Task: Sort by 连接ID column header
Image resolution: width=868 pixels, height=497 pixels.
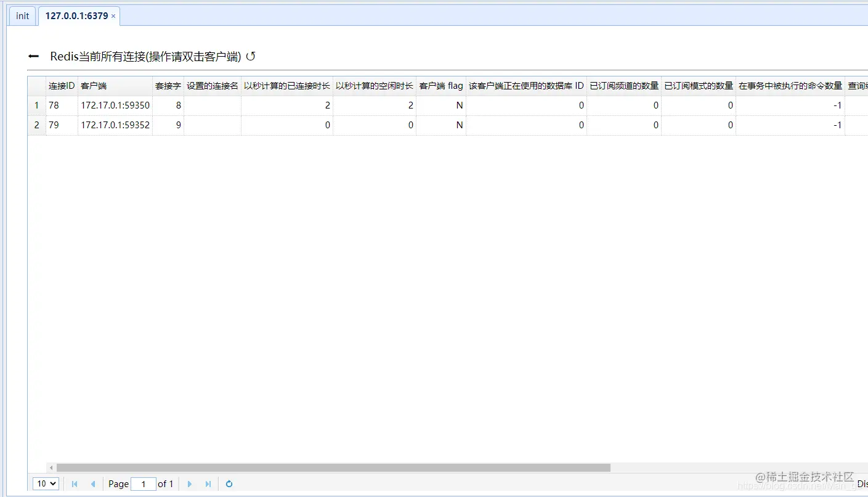Action: 62,86
